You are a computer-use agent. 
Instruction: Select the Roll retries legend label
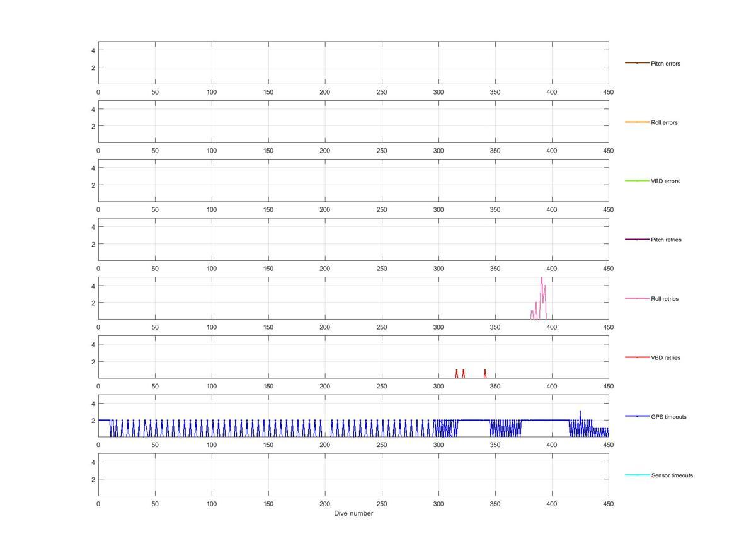[x=665, y=299]
